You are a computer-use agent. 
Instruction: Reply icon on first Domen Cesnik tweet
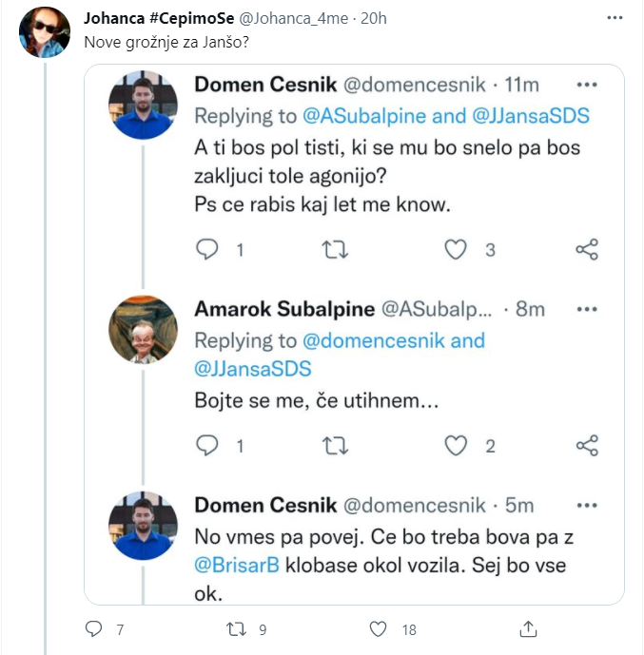coord(206,250)
